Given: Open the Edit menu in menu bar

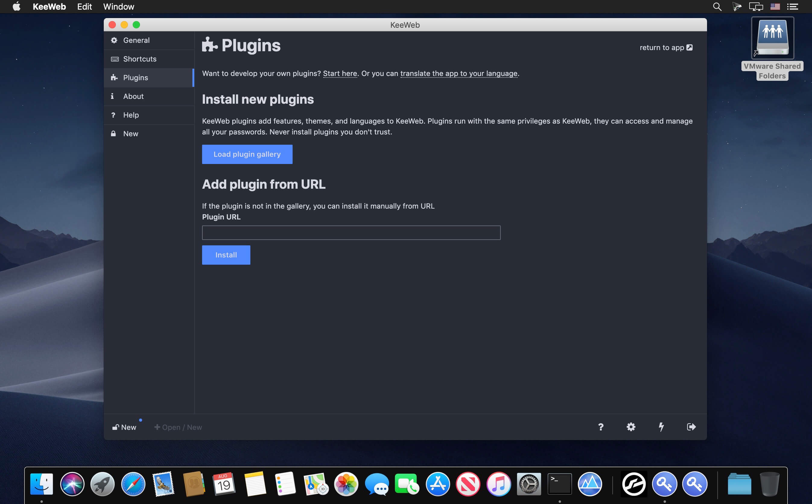Looking at the screenshot, I should (84, 7).
